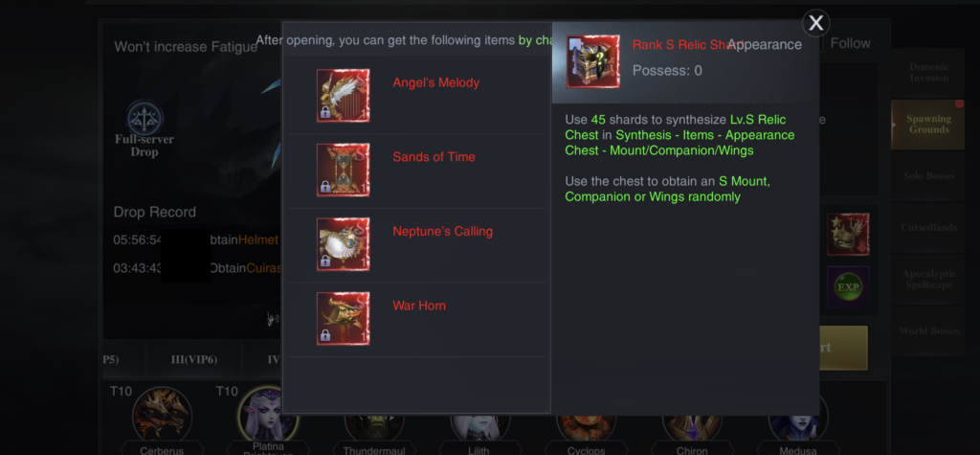Go to the World Bosses tab
Image resolution: width=980 pixels, height=455 pixels.
(928, 330)
